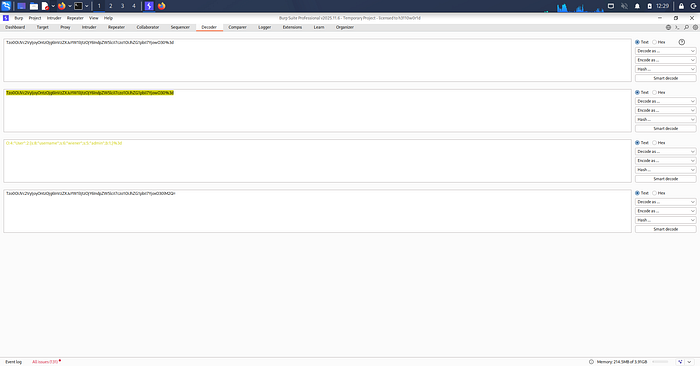700x366 pixels.
Task: Click inside the first decoder text area
Action: [317, 60]
